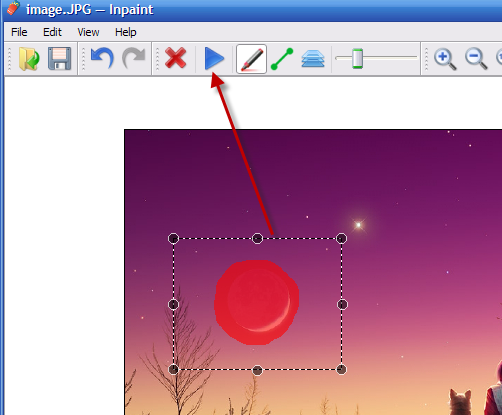
Task: Click the marker size slider handle
Action: click(x=357, y=59)
